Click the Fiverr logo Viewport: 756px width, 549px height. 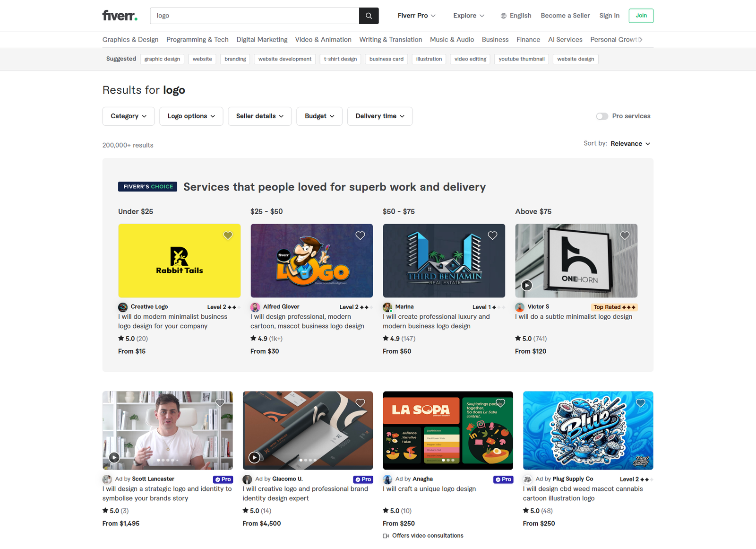click(x=120, y=16)
